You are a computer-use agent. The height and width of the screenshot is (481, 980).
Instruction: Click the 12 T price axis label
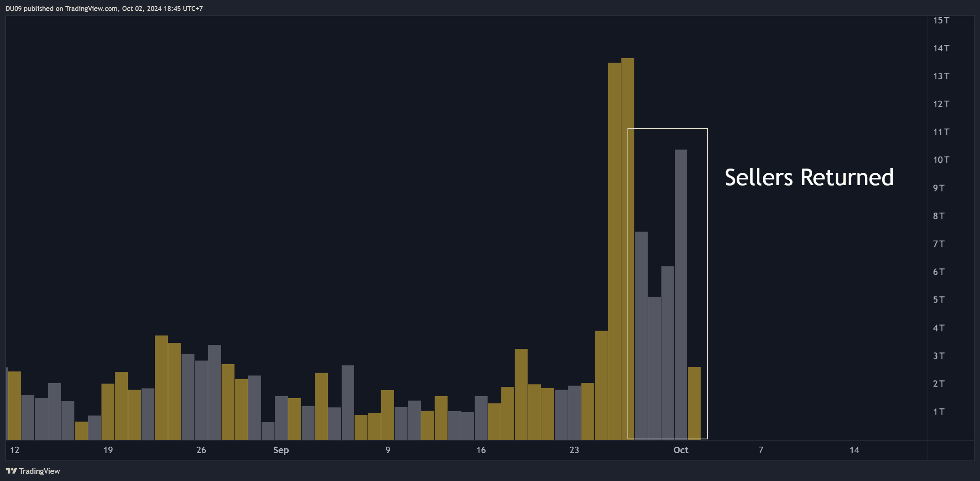tap(941, 104)
